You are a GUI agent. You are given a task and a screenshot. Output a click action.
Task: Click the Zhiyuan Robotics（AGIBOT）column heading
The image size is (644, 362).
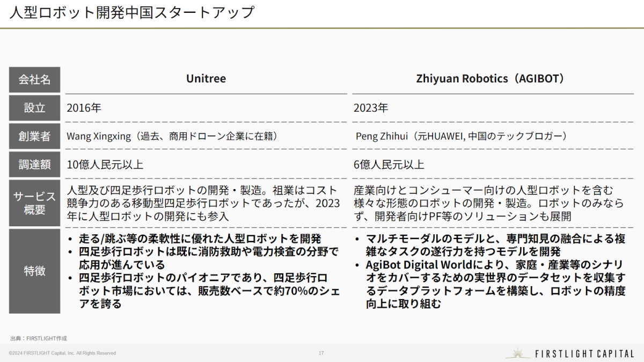point(491,78)
